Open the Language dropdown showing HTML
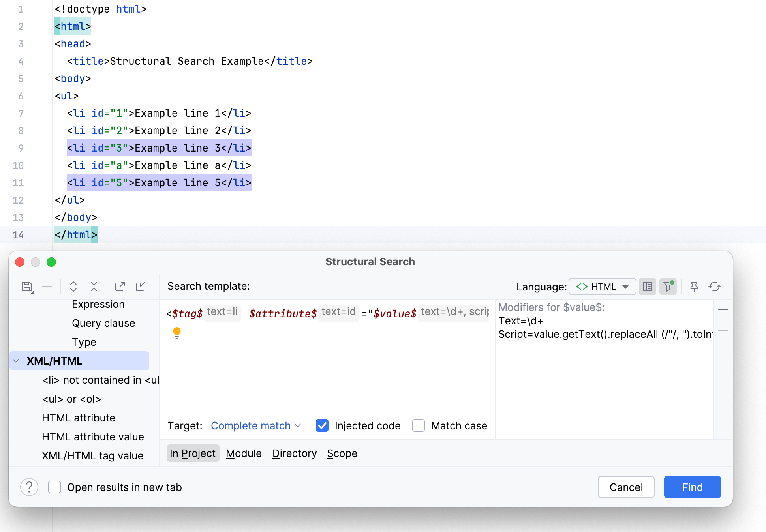Viewport: 766px width, 532px height. coord(602,287)
